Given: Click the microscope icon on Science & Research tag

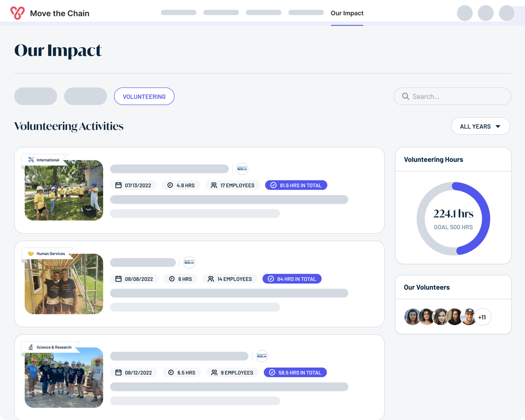Looking at the screenshot, I should point(31,347).
